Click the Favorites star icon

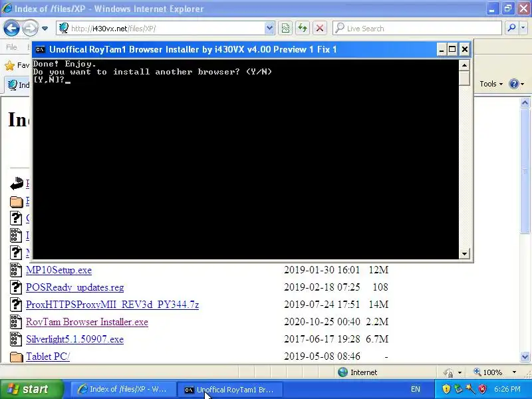click(x=10, y=65)
